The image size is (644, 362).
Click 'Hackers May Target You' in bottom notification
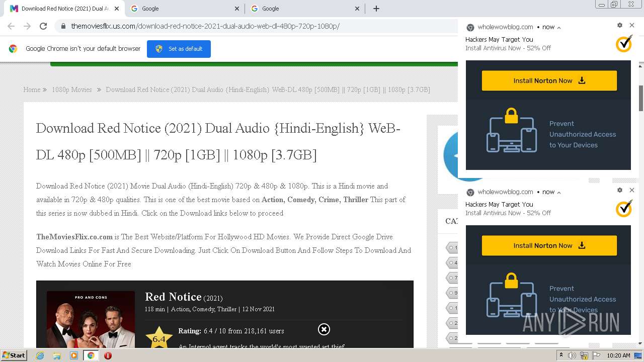(x=499, y=204)
